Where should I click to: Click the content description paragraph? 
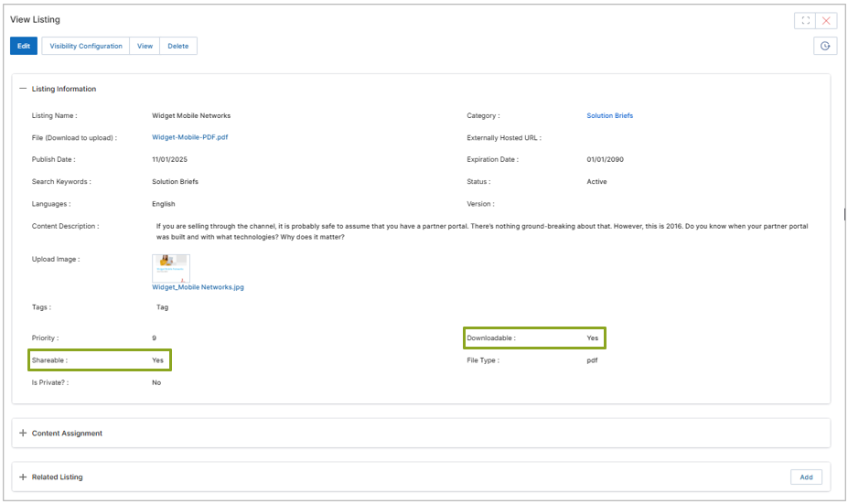tap(482, 231)
